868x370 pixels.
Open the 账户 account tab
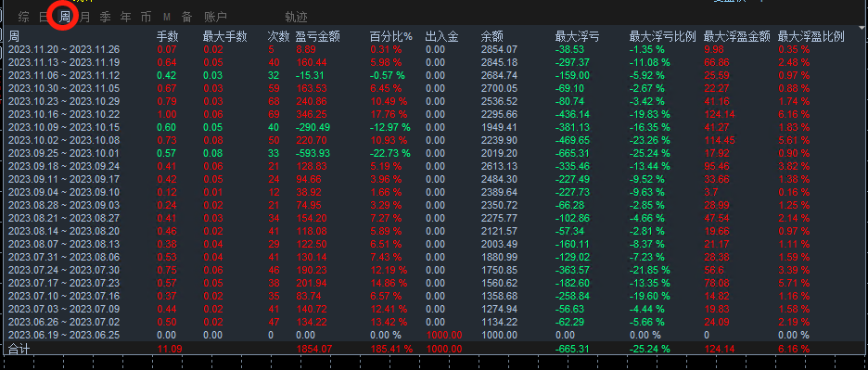pos(215,18)
